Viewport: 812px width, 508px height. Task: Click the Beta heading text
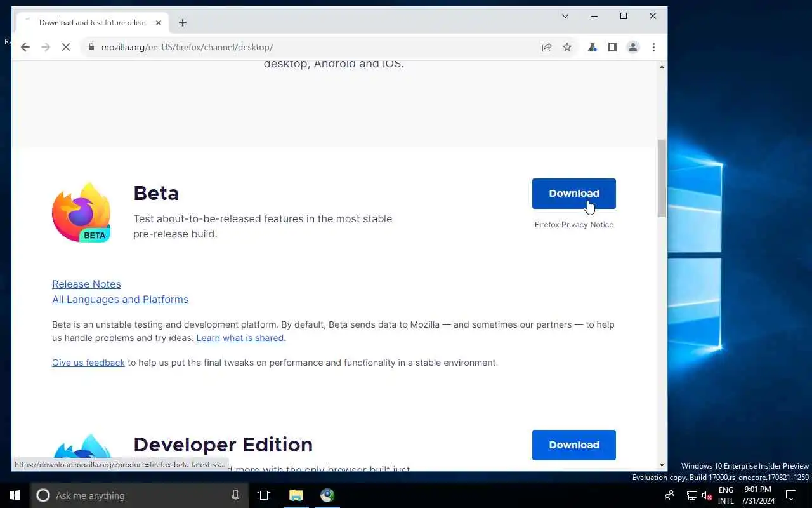tap(156, 193)
